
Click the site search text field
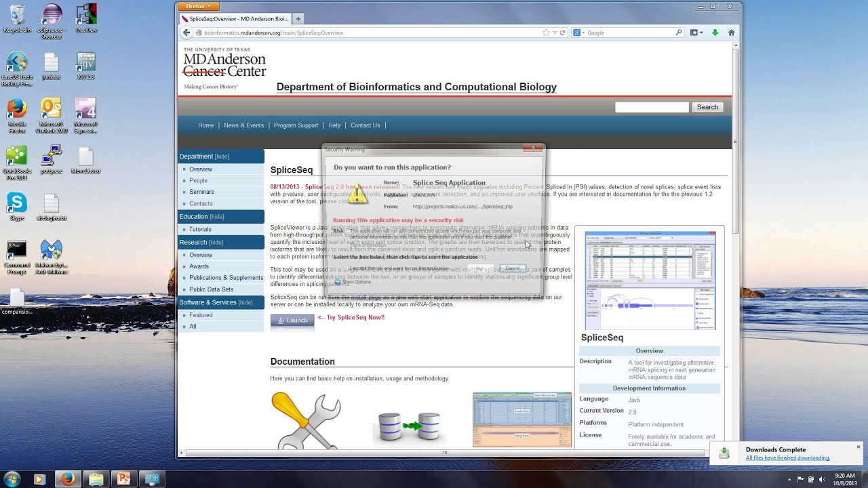pos(652,107)
